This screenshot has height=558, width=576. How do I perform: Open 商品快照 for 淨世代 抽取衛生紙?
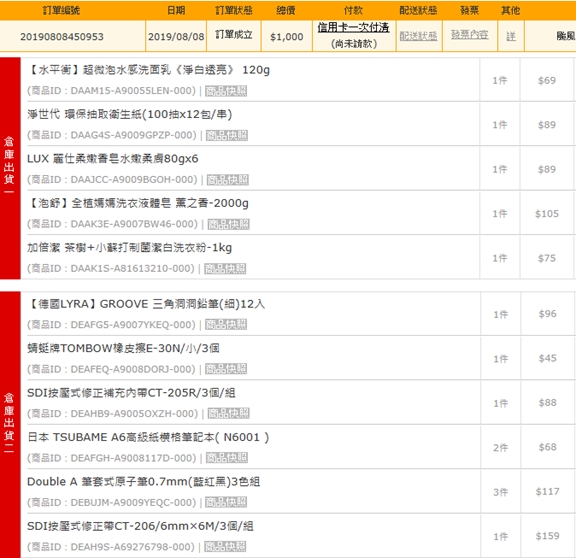click(227, 135)
